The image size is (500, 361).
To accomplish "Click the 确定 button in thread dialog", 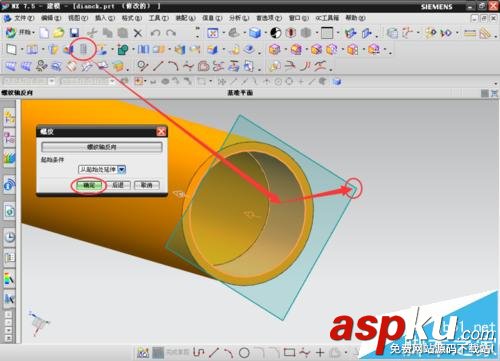I will (x=89, y=185).
